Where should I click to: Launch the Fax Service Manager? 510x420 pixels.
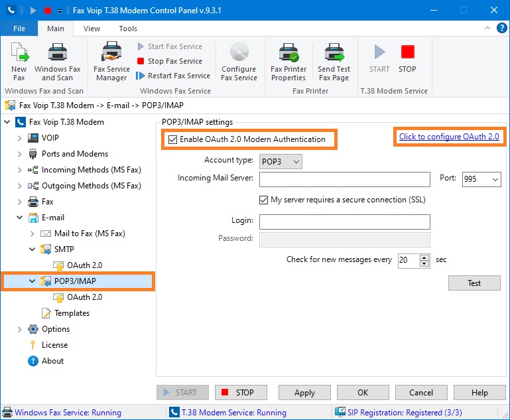click(111, 62)
